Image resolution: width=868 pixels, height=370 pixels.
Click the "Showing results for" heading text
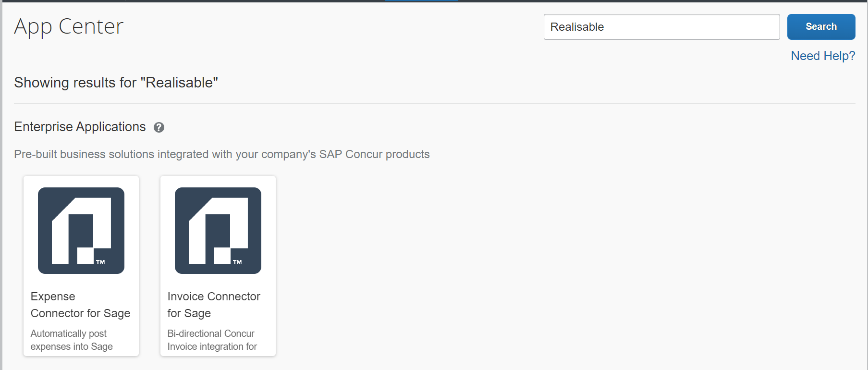116,83
